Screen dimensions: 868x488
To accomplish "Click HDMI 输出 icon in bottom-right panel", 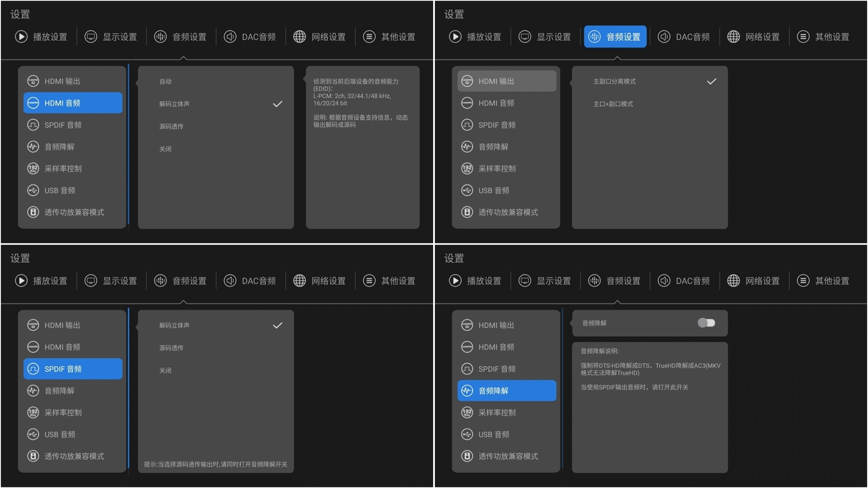I will (467, 325).
